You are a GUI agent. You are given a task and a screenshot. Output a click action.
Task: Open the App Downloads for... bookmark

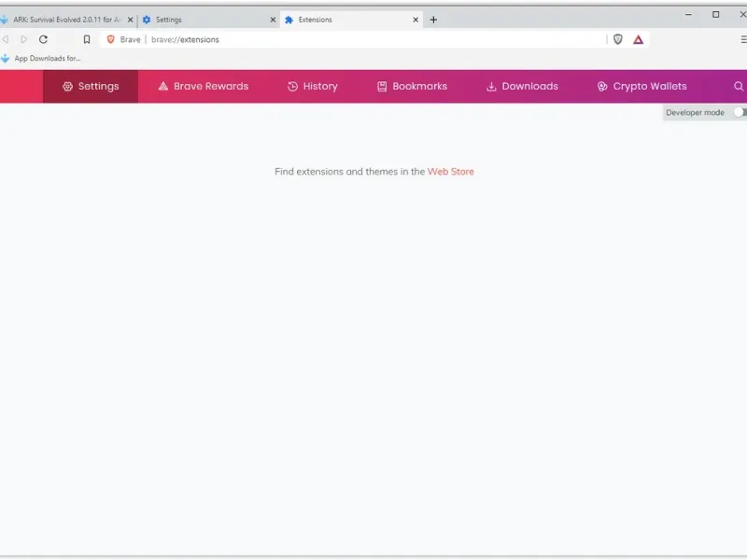pos(41,58)
